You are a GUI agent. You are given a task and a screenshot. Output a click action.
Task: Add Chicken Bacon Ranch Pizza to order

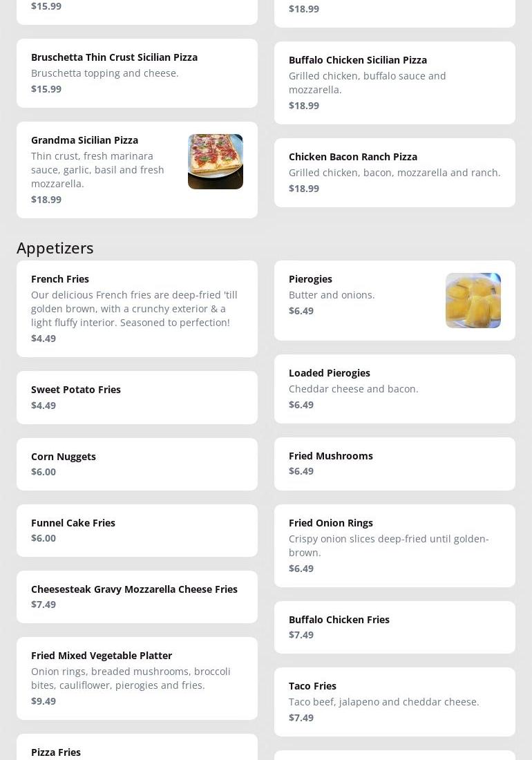[x=395, y=173]
